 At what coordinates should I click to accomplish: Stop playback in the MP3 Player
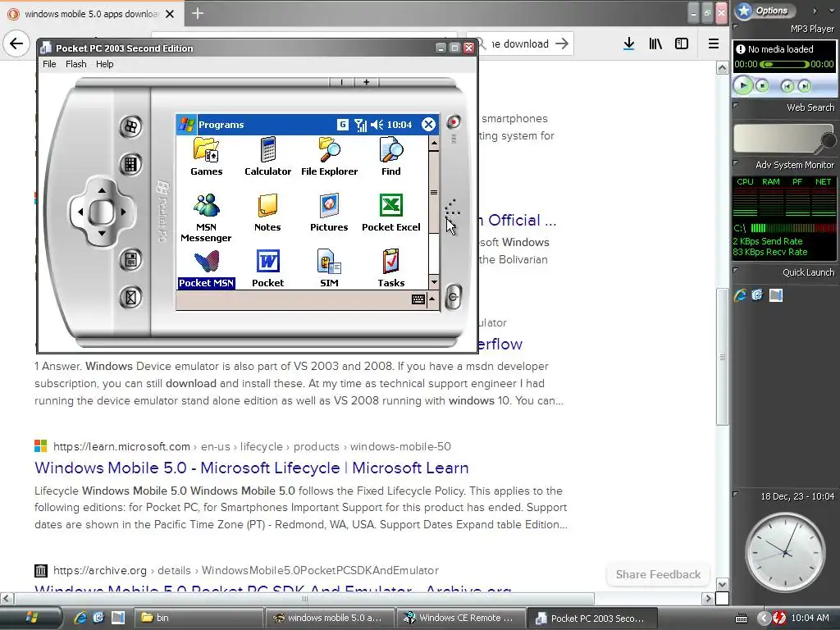click(762, 85)
